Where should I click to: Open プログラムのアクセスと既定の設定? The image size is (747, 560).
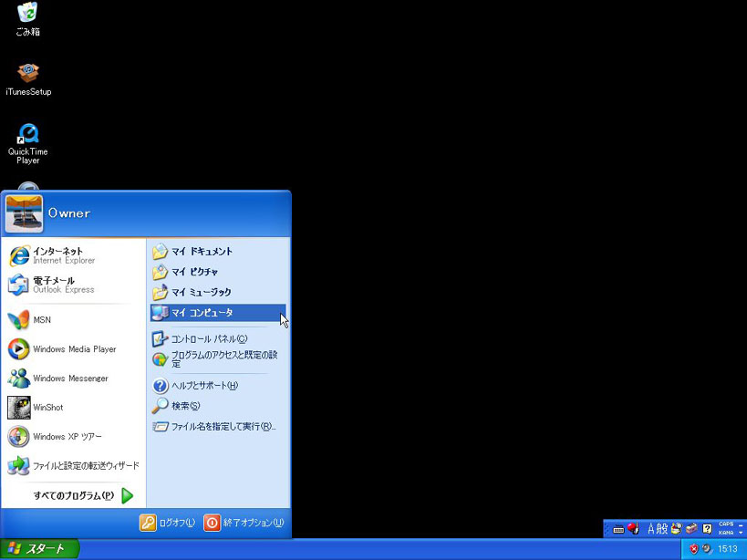pos(218,359)
